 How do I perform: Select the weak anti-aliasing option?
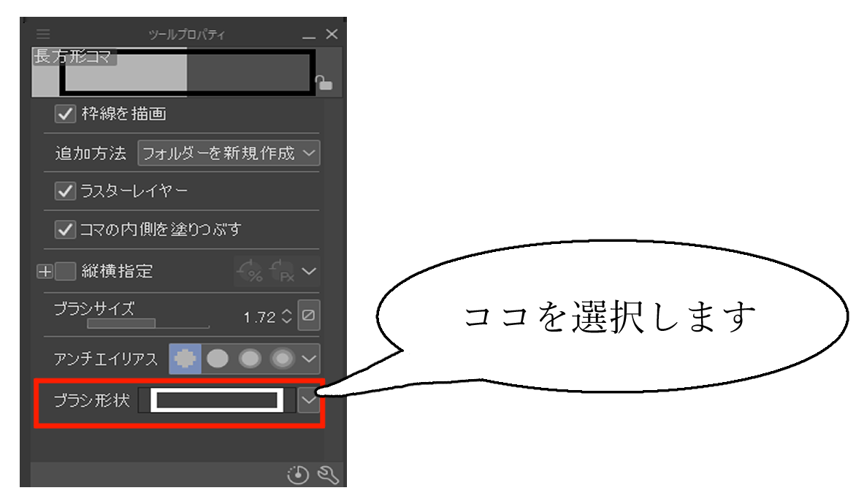(217, 359)
